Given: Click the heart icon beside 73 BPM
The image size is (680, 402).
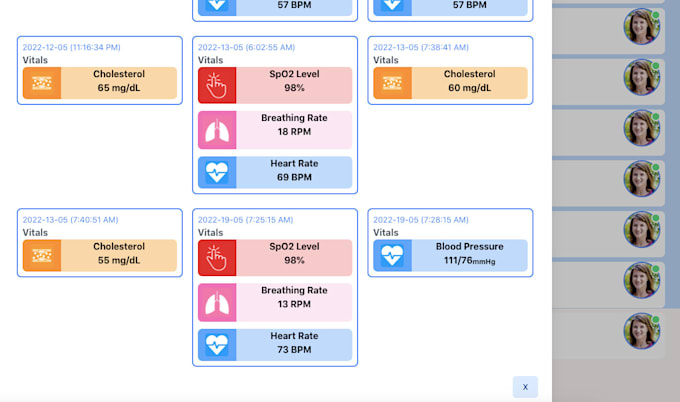Looking at the screenshot, I should click(x=217, y=343).
